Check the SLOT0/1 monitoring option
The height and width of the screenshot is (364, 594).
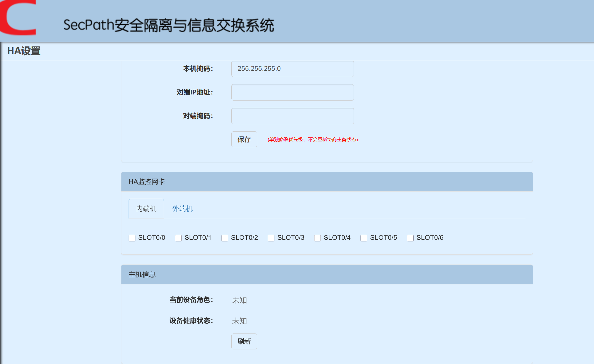tap(178, 238)
